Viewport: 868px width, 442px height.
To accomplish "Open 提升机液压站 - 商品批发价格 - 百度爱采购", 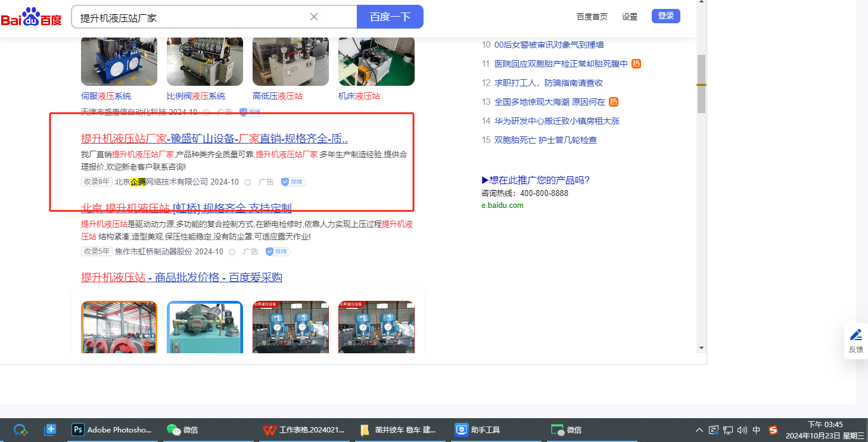I will pyautogui.click(x=182, y=278).
